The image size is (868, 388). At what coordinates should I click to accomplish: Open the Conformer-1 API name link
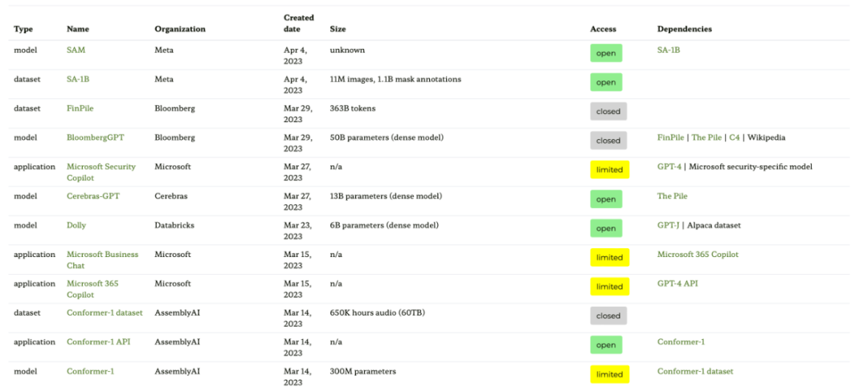98,342
